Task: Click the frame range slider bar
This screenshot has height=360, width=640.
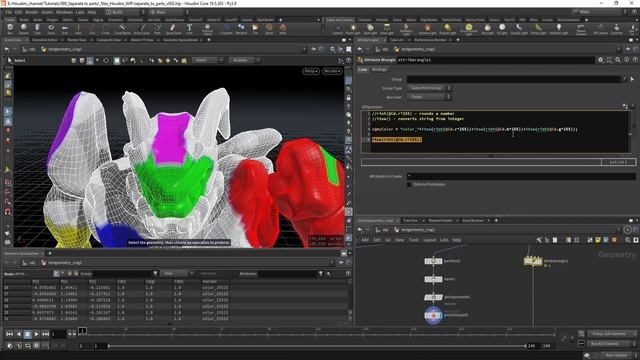Action: pyautogui.click(x=317, y=346)
